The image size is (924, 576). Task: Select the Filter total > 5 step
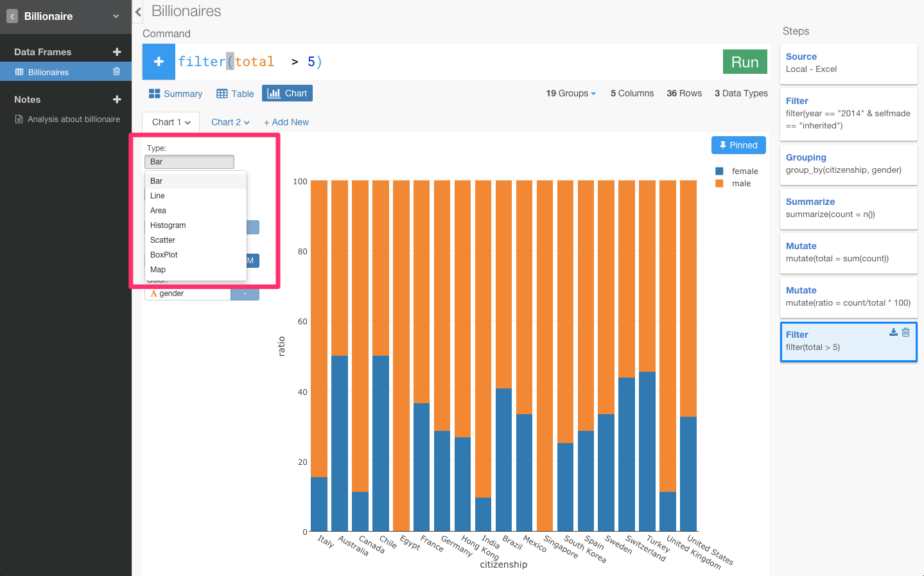(848, 342)
